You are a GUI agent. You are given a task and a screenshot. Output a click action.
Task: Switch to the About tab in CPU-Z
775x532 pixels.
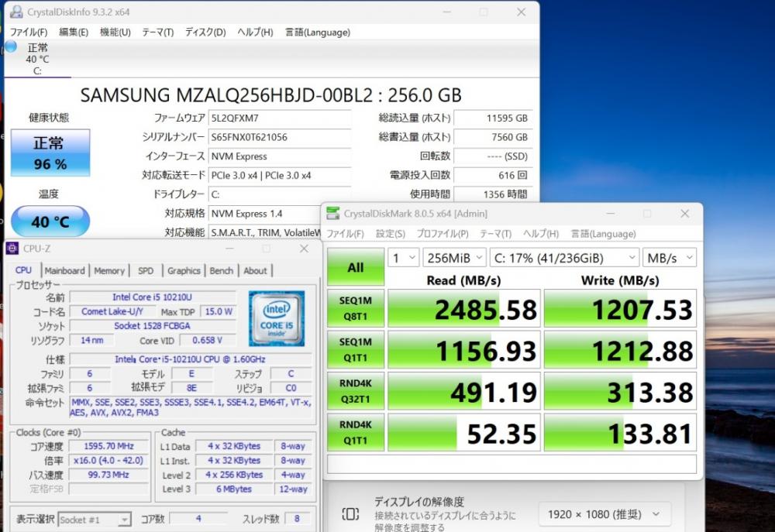pos(255,271)
